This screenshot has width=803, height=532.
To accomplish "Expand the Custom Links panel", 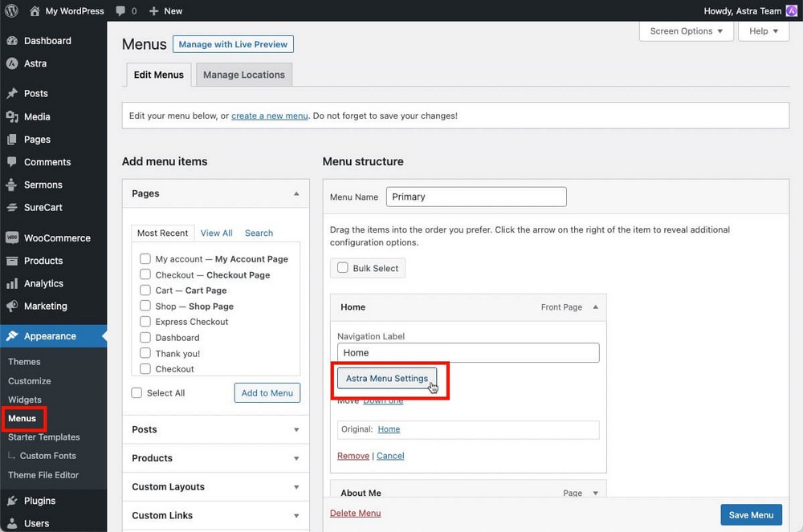I will [x=215, y=515].
